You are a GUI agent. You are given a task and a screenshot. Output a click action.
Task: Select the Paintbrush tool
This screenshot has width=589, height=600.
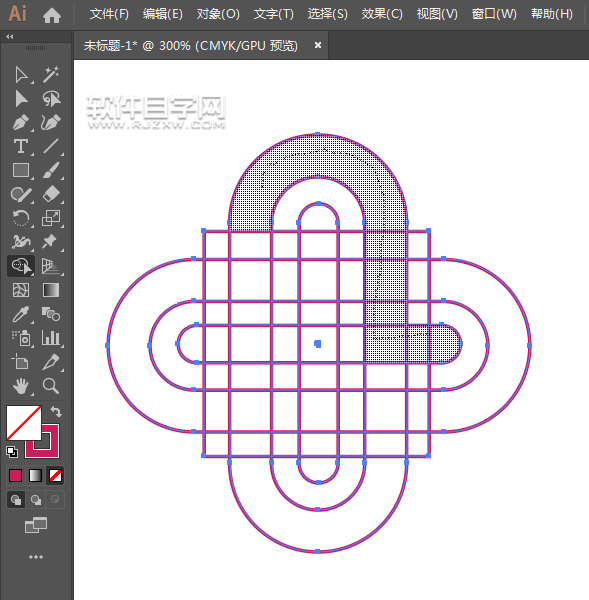point(51,171)
